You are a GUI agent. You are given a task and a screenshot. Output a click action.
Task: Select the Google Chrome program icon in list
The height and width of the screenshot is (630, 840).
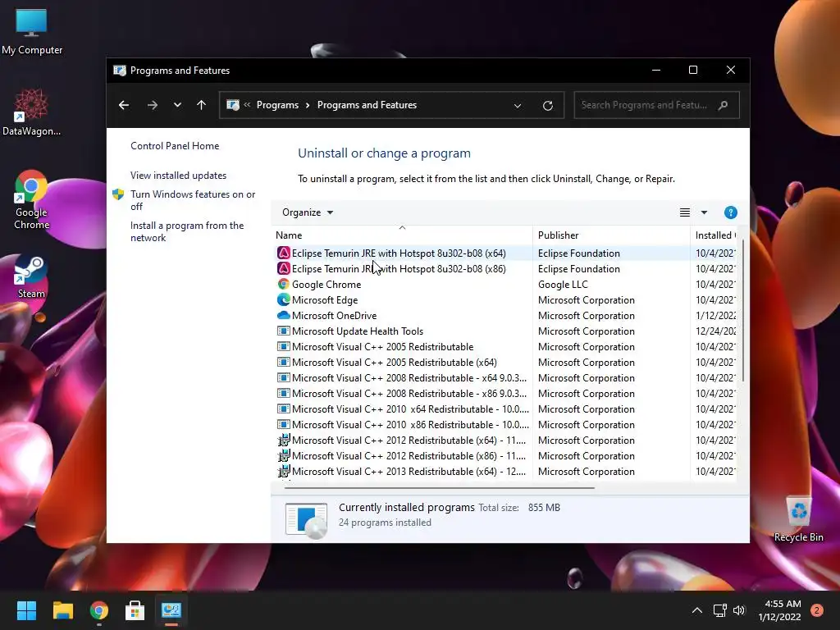click(283, 284)
